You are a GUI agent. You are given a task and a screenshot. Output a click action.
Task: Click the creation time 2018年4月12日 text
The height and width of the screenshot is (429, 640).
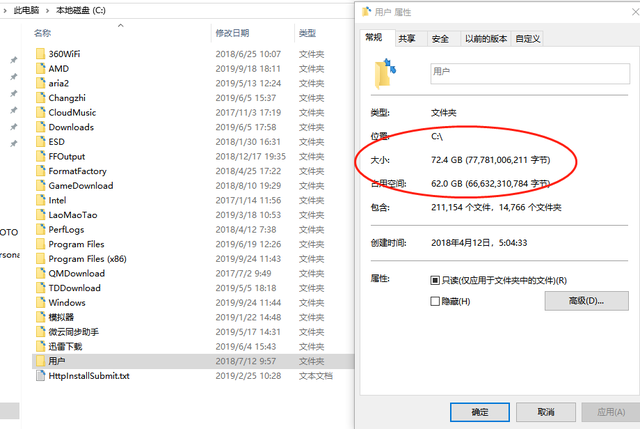(x=479, y=243)
